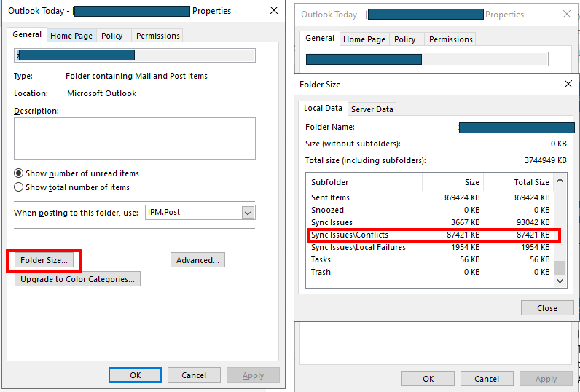Select General tab in right window

320,38
